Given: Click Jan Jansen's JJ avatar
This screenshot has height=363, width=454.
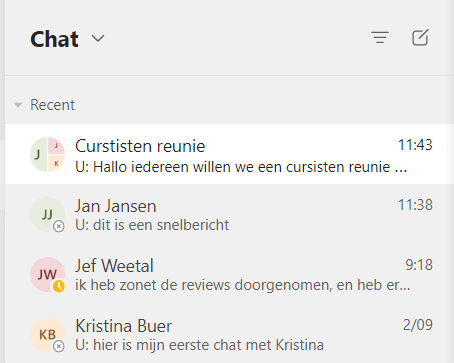Looking at the screenshot, I should click(x=47, y=214).
